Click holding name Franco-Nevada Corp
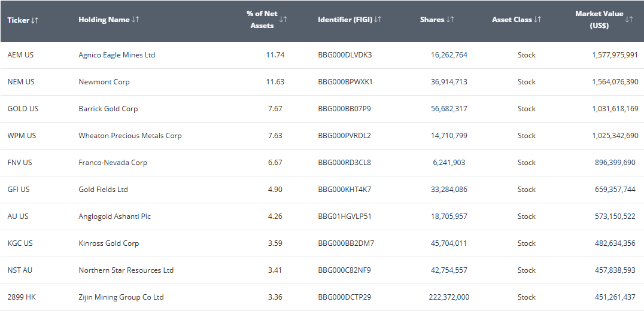The height and width of the screenshot is (311, 644). [x=113, y=163]
